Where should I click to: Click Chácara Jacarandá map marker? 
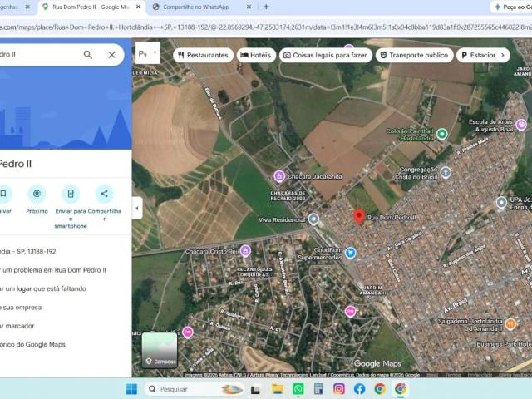tap(279, 176)
